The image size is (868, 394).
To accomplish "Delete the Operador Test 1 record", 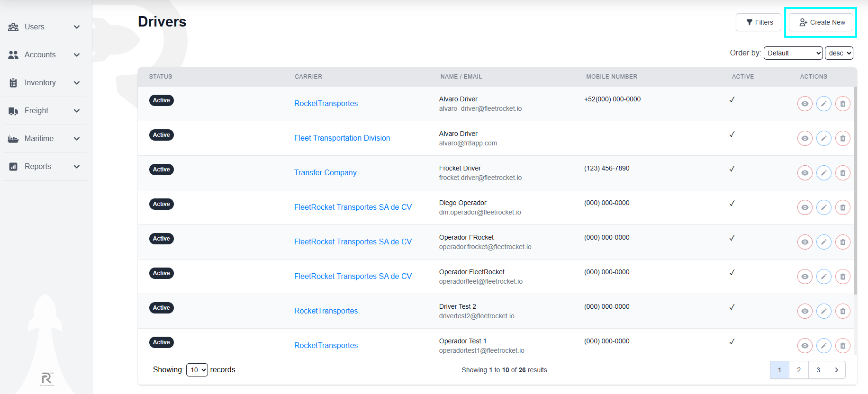I will pos(842,346).
